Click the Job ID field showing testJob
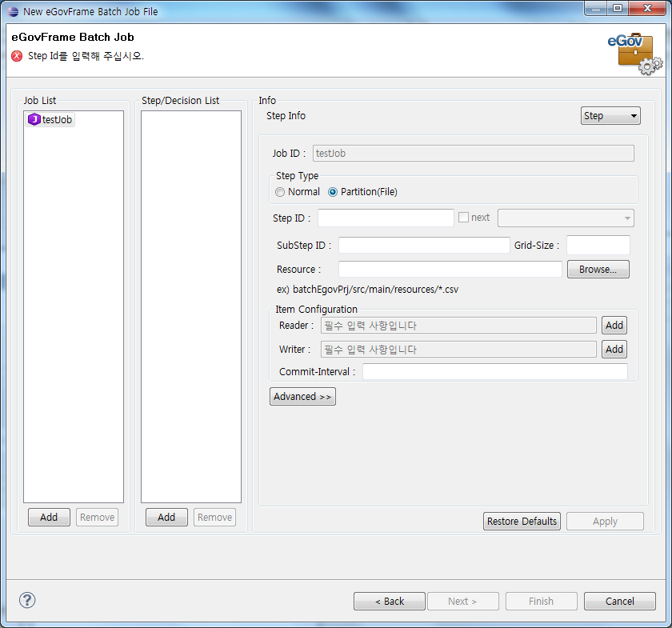672x628 pixels. pyautogui.click(x=473, y=154)
